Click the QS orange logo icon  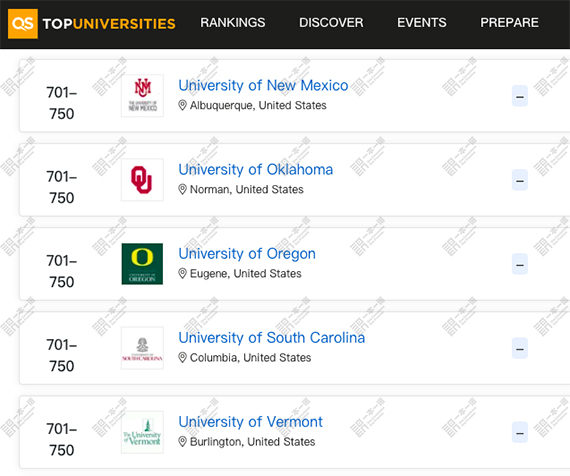pyautogui.click(x=23, y=24)
